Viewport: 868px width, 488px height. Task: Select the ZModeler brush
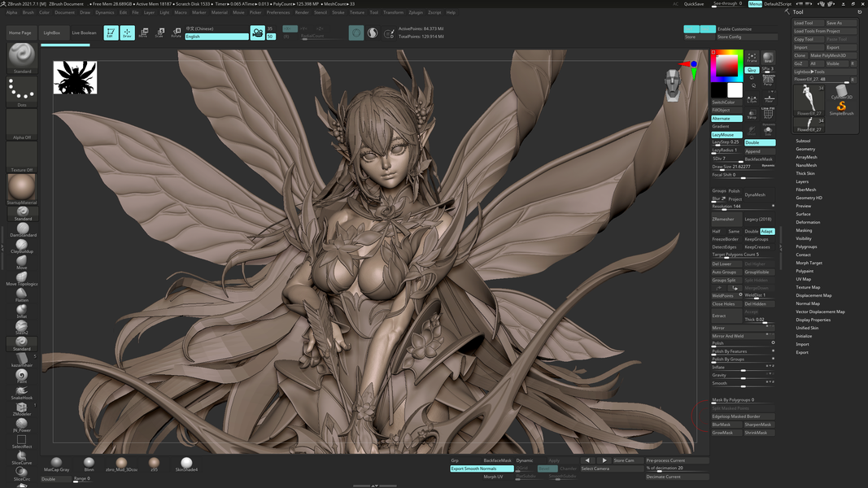[x=22, y=409]
